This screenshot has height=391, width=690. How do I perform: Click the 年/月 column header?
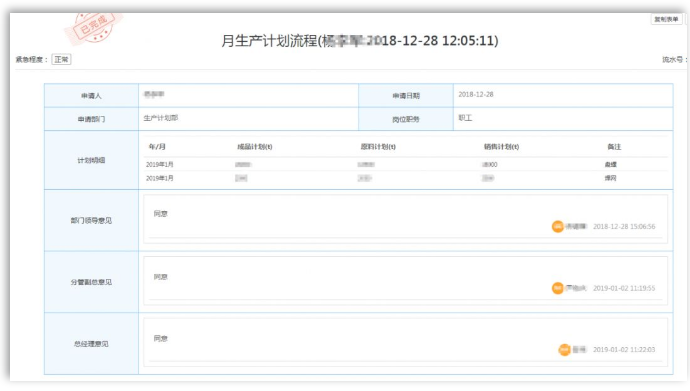tap(157, 146)
